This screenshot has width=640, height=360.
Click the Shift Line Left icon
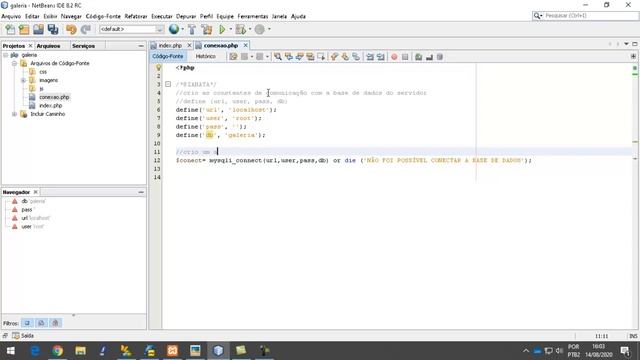click(370, 57)
